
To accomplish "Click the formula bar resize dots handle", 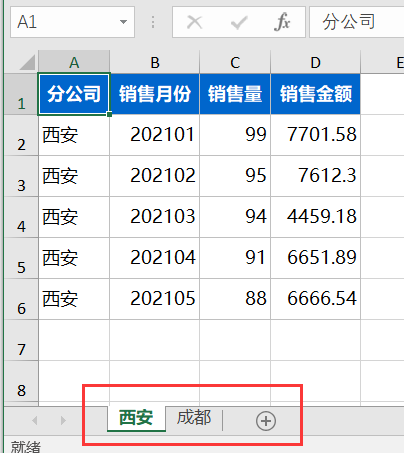I will tap(153, 22).
